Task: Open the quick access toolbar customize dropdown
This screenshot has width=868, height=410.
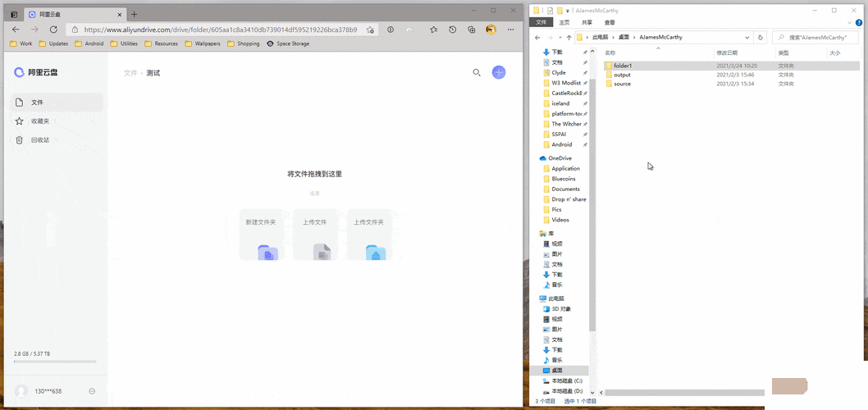Action: point(568,11)
